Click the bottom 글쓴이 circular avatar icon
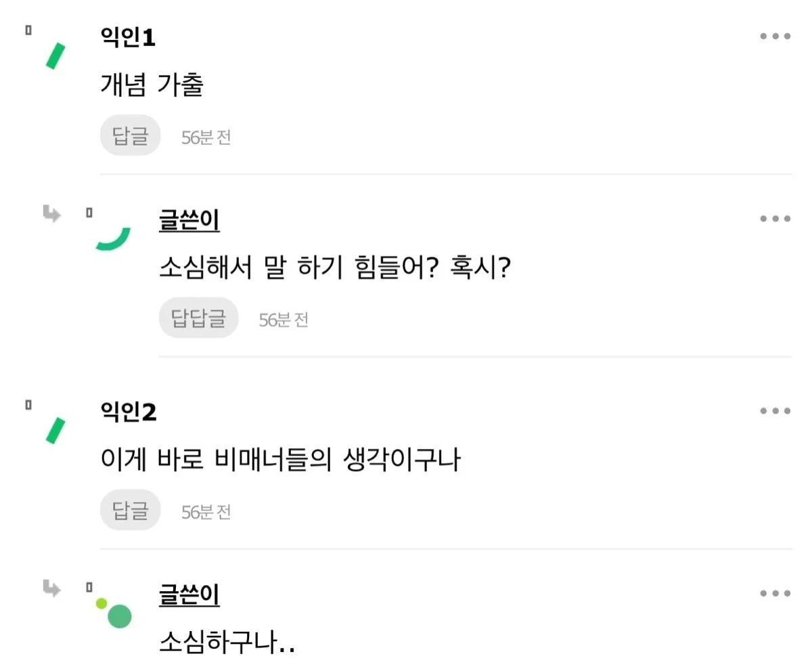 pyautogui.click(x=118, y=616)
